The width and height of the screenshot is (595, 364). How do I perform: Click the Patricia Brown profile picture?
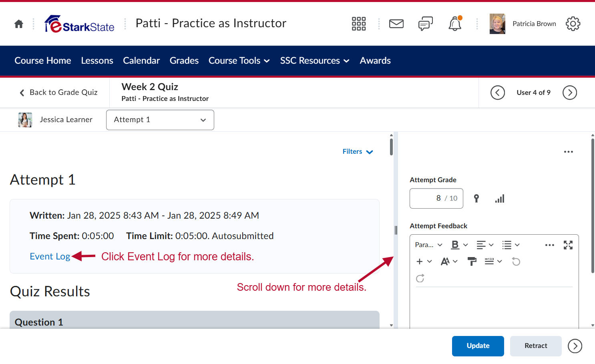tap(497, 24)
